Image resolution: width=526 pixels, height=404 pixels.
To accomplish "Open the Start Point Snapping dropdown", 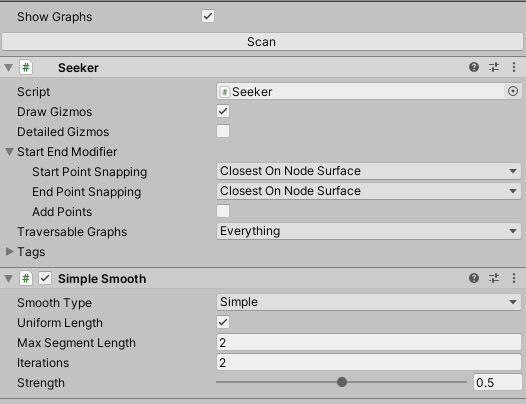I will pos(369,171).
